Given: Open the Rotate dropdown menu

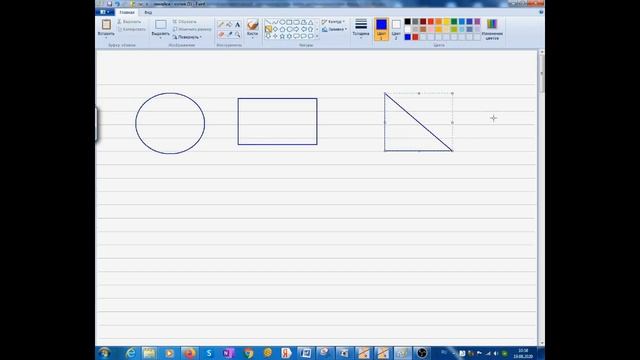Looking at the screenshot, I should point(187,37).
